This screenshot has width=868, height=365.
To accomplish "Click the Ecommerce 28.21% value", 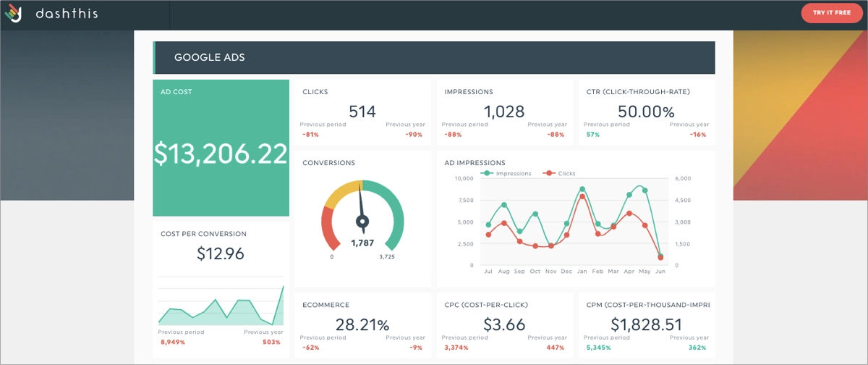I will (362, 324).
